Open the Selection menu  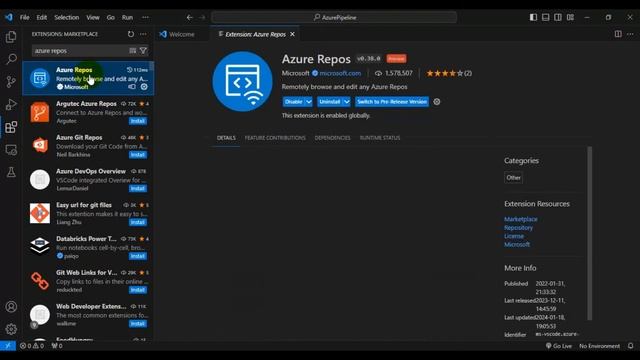click(x=67, y=18)
